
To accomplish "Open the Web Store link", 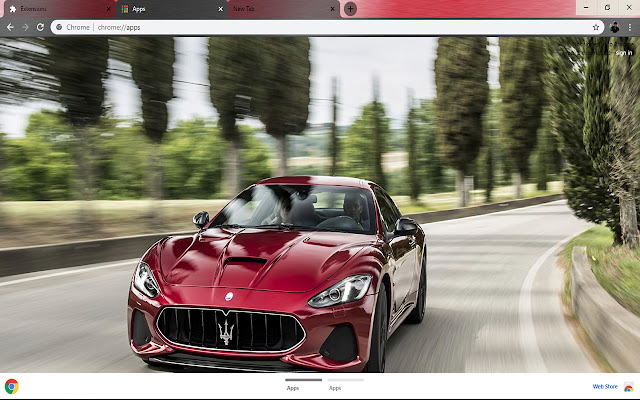I will (605, 387).
